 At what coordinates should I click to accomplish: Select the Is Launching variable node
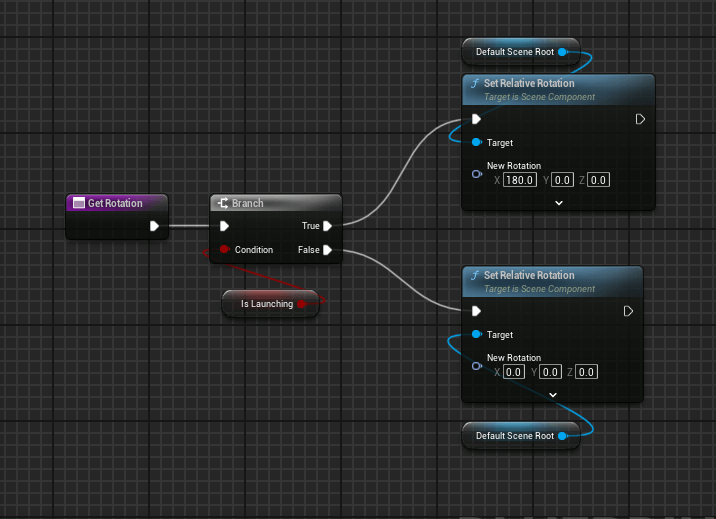tap(265, 304)
